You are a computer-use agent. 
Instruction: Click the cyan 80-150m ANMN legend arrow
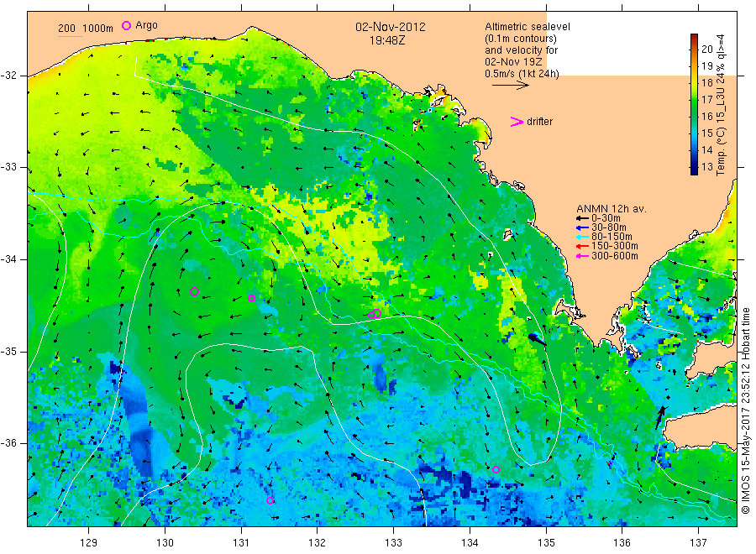pyautogui.click(x=582, y=237)
